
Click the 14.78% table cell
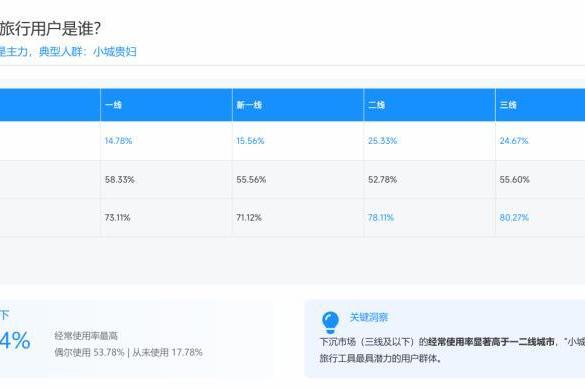[x=166, y=141]
